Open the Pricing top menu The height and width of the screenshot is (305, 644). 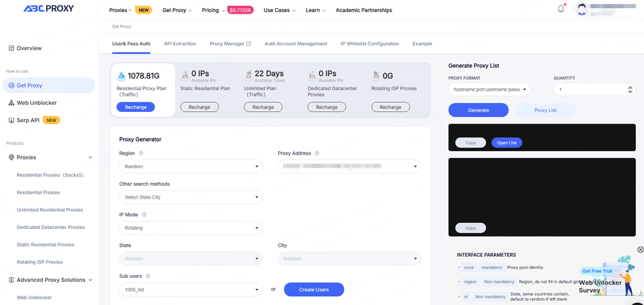click(213, 10)
